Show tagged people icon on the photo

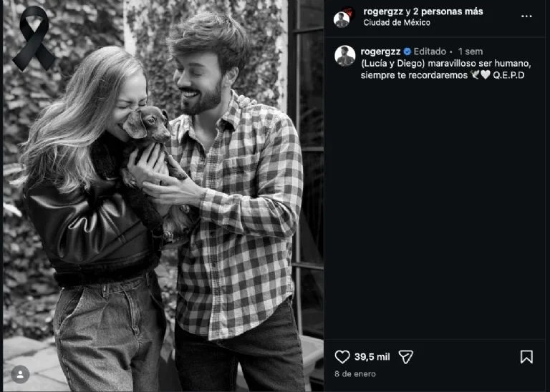[x=20, y=374]
